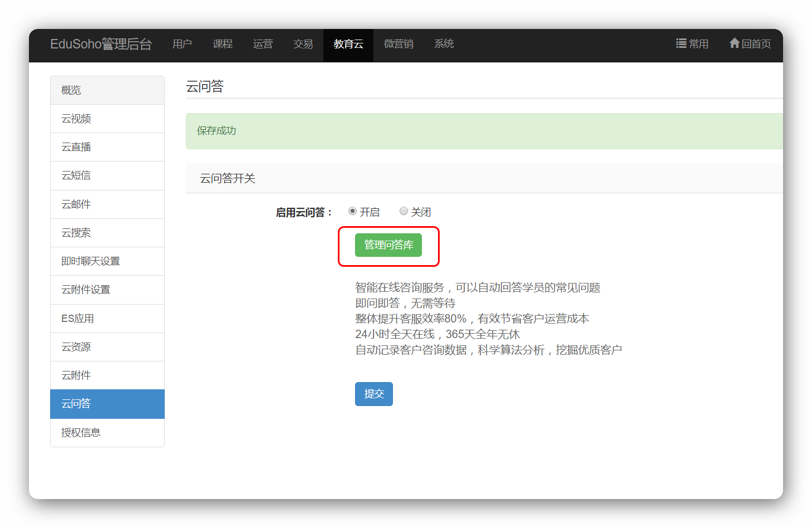812x528 pixels.
Task: Open the 交易 navigation tab
Action: [303, 44]
